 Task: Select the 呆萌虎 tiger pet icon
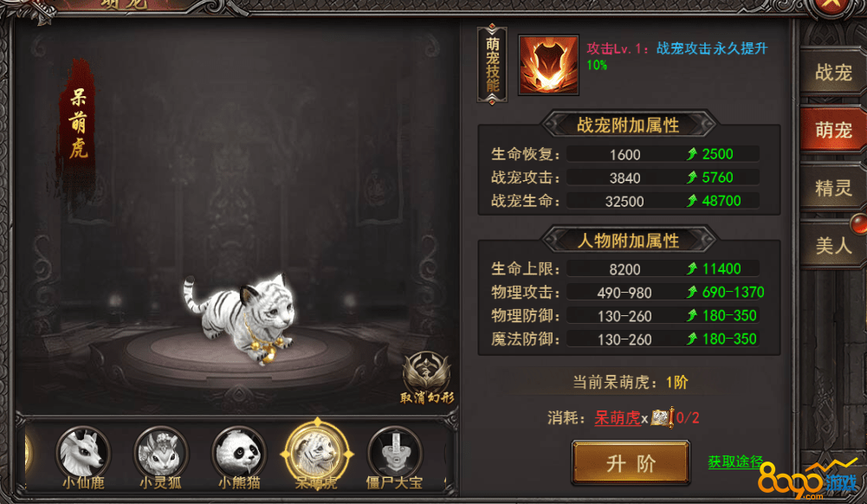[x=317, y=455]
